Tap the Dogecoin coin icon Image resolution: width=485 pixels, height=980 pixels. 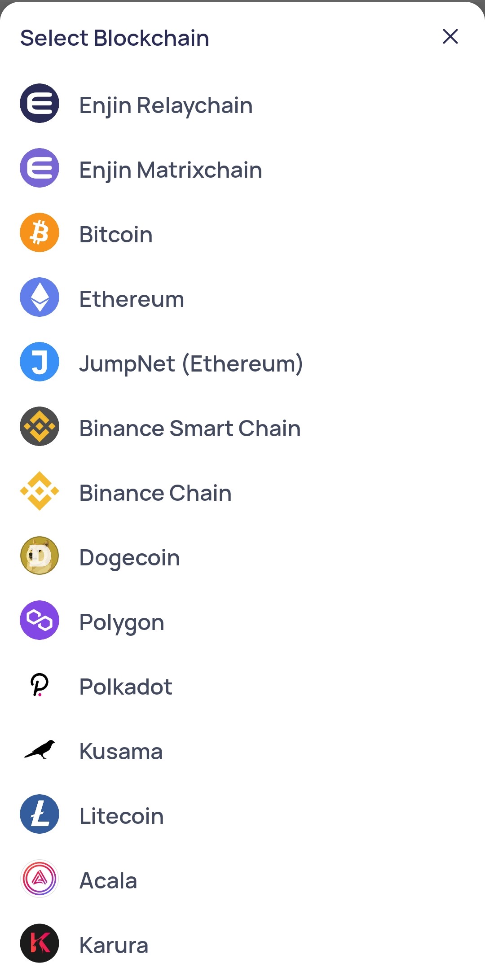coord(40,556)
